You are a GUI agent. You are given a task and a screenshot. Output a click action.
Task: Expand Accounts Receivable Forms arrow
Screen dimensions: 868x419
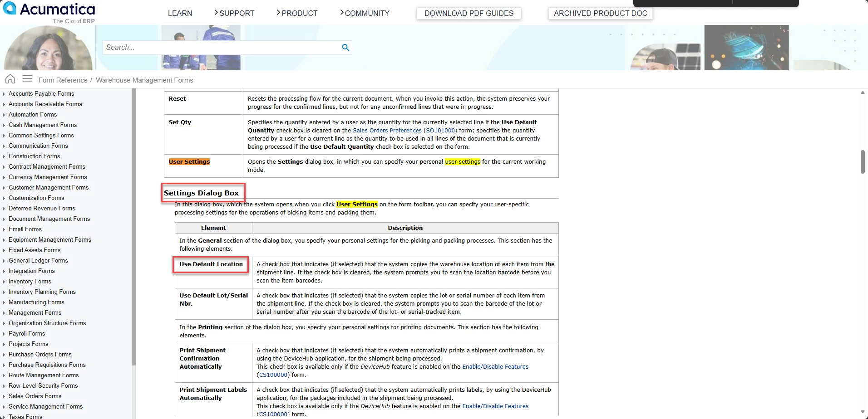(4, 104)
